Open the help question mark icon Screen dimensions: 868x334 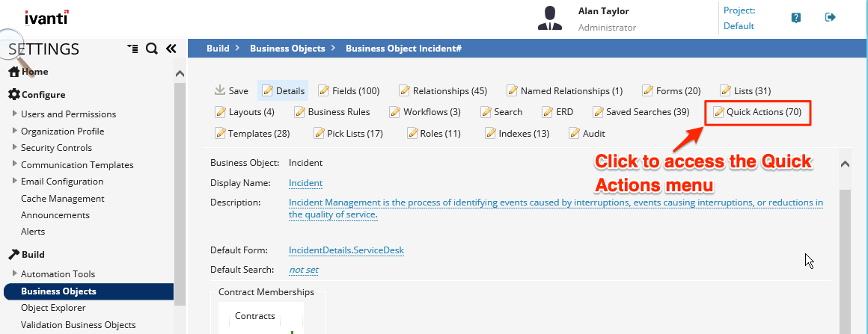796,18
